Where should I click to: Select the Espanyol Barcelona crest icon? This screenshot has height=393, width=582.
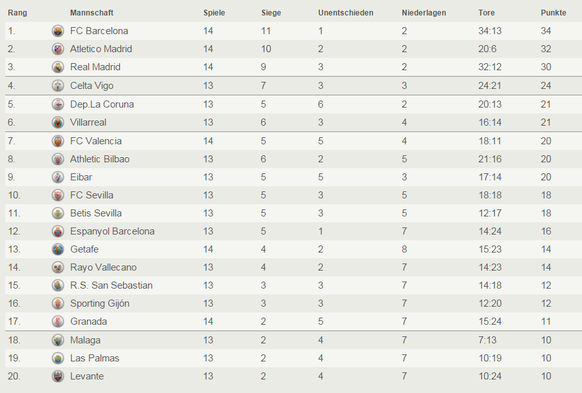58,232
